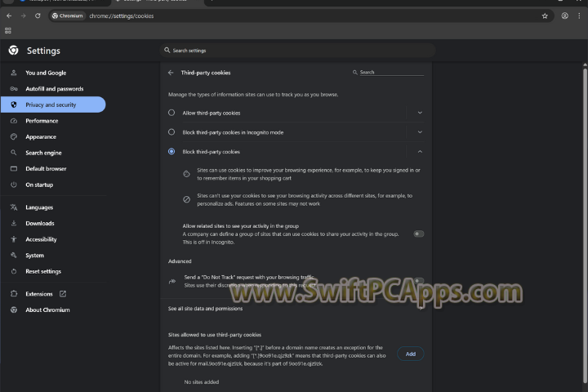
Task: Go back from Third-party cookies page
Action: click(x=171, y=73)
